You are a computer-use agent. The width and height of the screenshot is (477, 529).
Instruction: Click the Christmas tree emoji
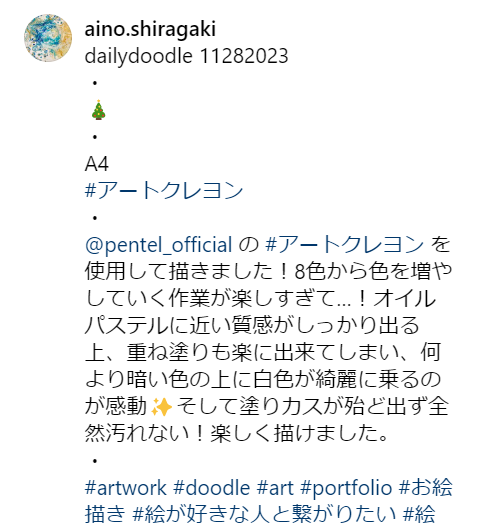pos(99,110)
